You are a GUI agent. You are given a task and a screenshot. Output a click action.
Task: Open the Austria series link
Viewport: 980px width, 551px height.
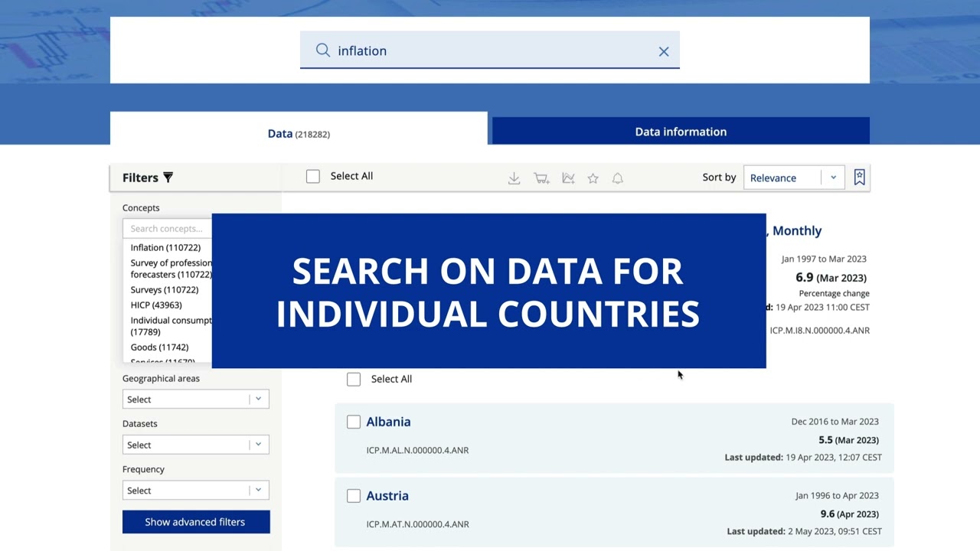coord(387,496)
